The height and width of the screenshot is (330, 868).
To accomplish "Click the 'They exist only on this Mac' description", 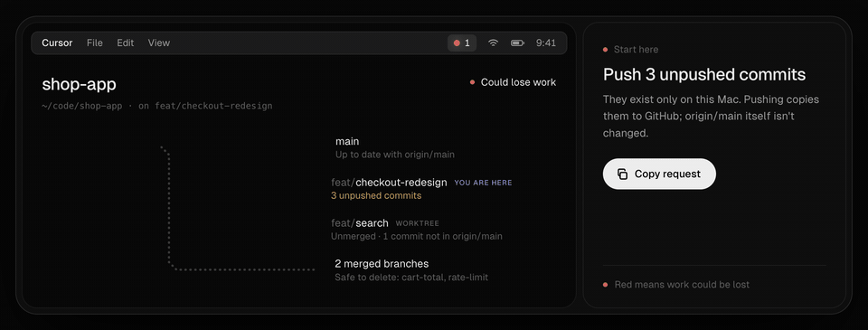I will 711,117.
